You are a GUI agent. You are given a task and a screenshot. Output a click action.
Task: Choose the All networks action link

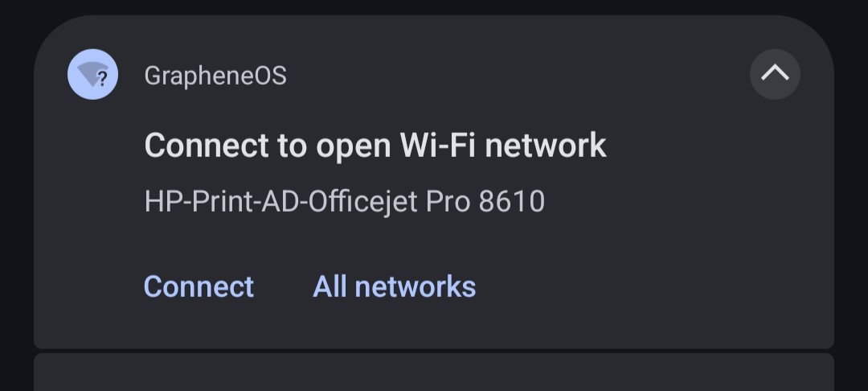pos(394,286)
